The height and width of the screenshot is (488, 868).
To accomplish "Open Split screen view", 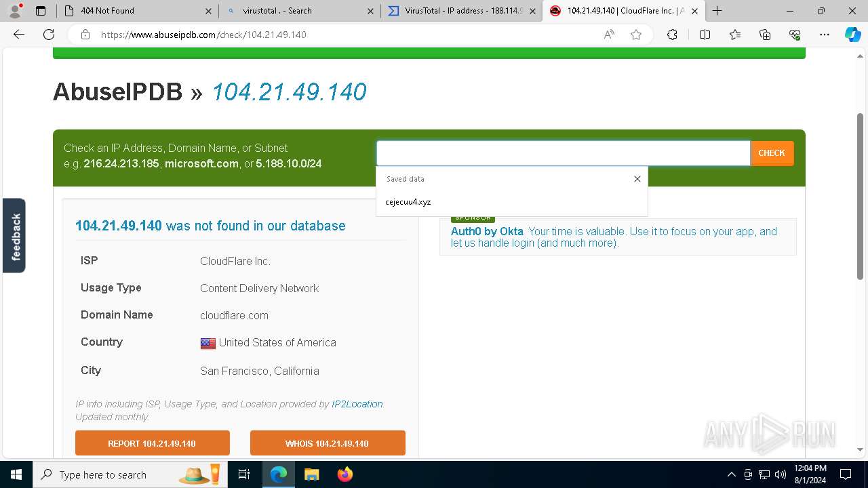I will point(705,35).
